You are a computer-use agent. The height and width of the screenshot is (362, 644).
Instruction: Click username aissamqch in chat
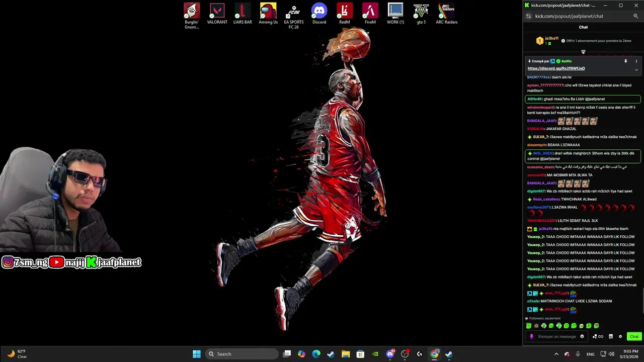pos(536,145)
